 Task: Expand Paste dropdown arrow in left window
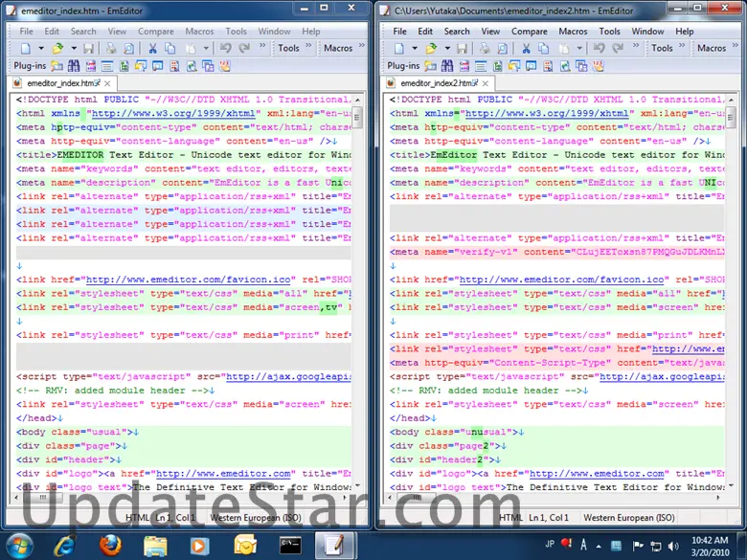point(206,48)
